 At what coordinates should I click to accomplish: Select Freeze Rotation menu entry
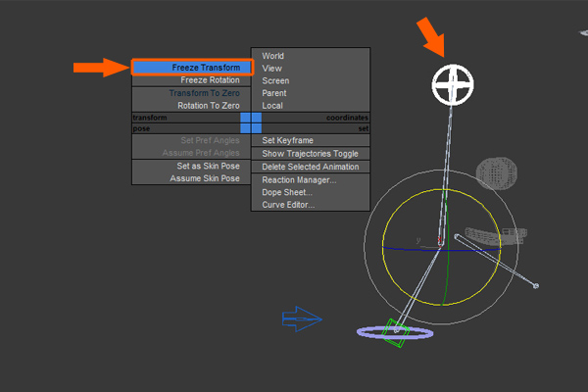[191, 80]
